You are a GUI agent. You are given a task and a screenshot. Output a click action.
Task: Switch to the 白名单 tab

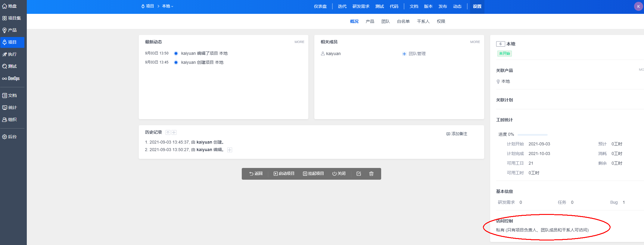(403, 21)
